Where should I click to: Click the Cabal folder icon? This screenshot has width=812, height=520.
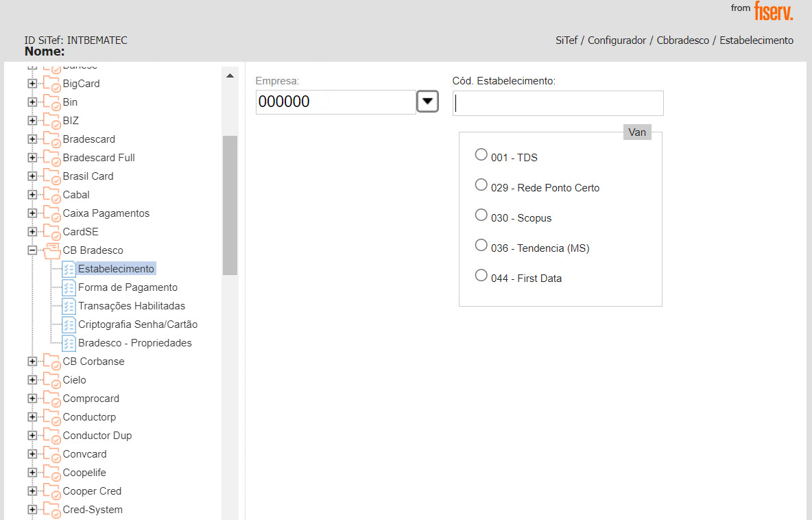[x=52, y=196]
